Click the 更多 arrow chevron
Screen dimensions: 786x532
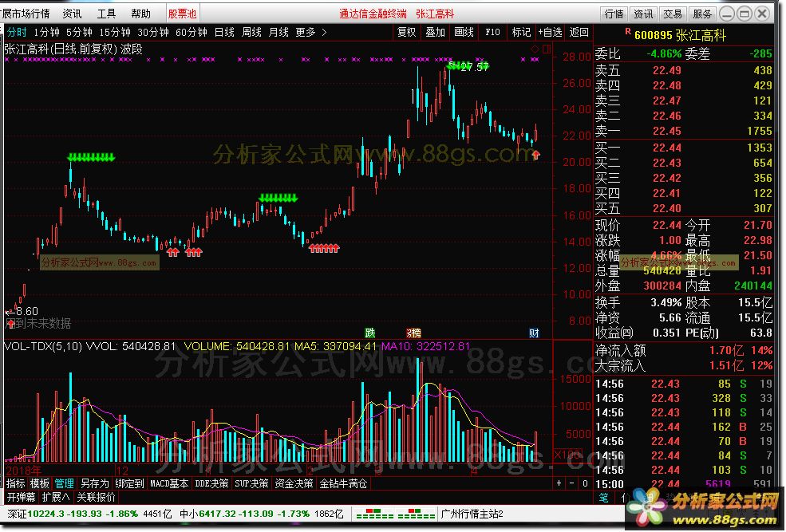tap(324, 32)
